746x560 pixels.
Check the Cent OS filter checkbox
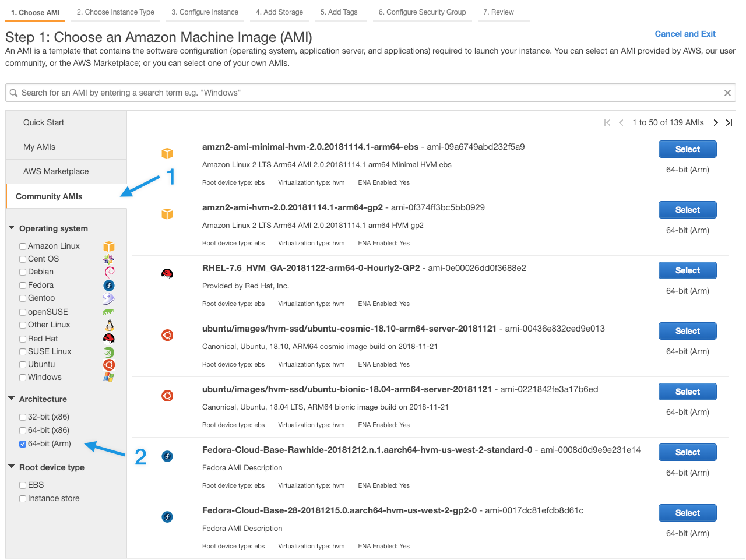pyautogui.click(x=23, y=259)
